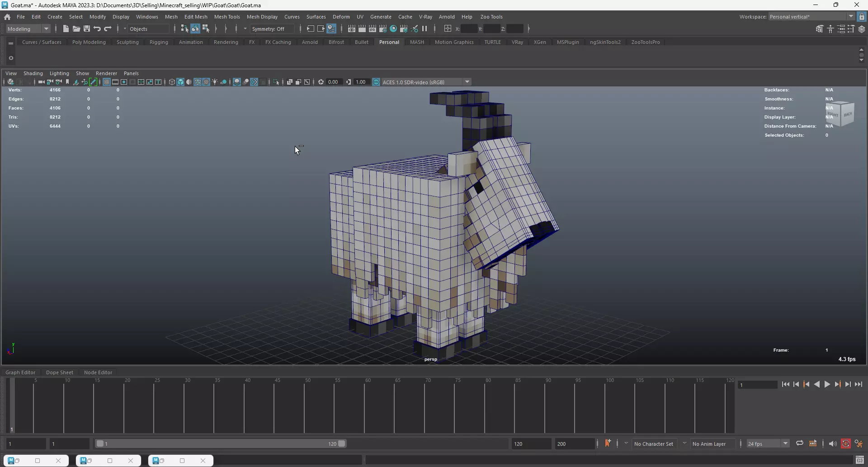Step to next key

point(838,384)
